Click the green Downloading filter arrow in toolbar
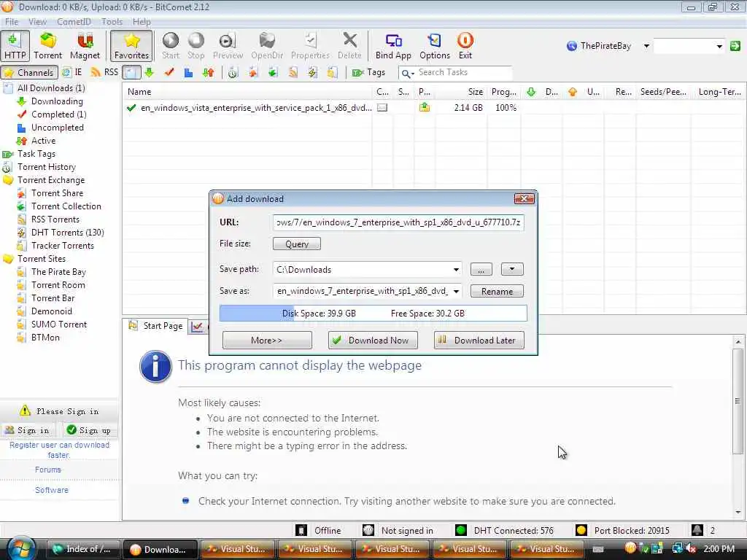 (150, 72)
